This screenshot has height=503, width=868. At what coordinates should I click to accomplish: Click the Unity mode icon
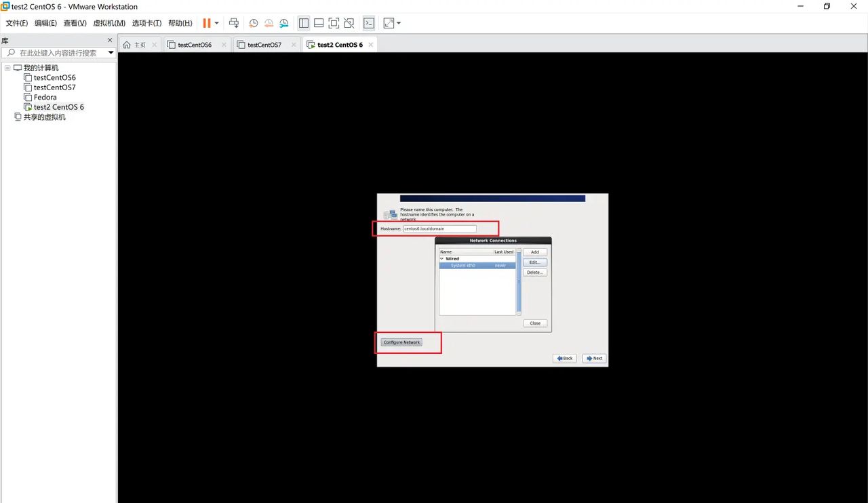349,23
